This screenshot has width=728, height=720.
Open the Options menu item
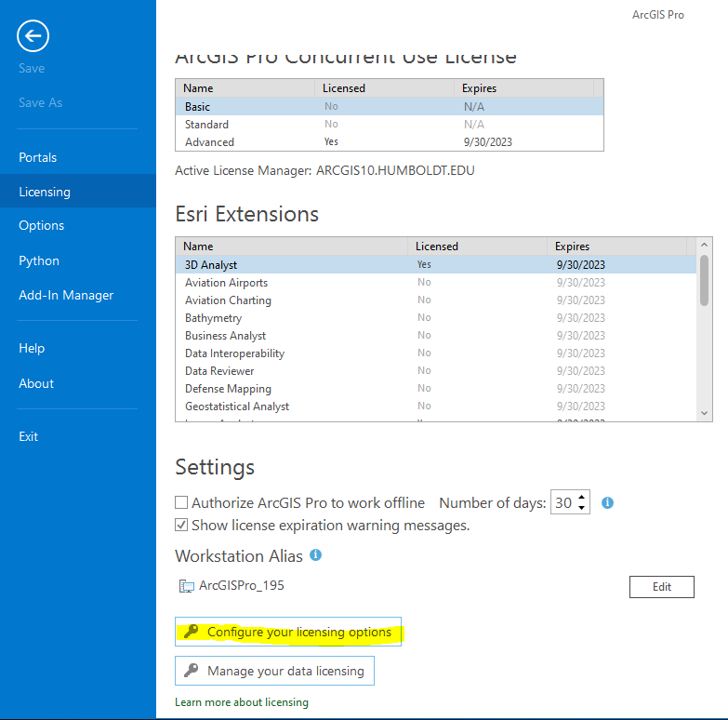(x=42, y=225)
